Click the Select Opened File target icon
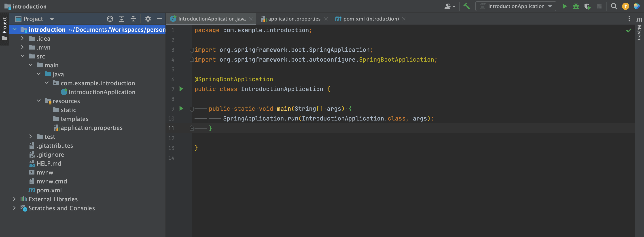This screenshot has width=644, height=237. (x=110, y=19)
